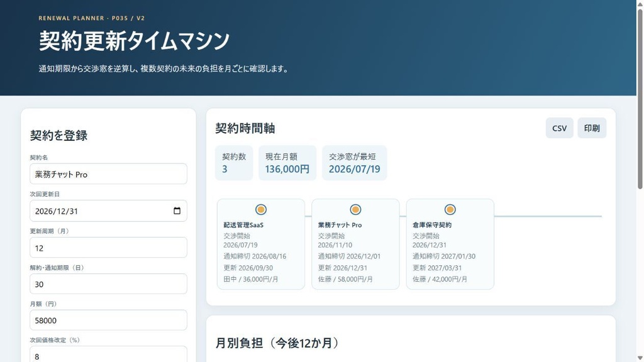Click the 次回更新日 date field
The height and width of the screenshot is (362, 644).
[x=108, y=211]
